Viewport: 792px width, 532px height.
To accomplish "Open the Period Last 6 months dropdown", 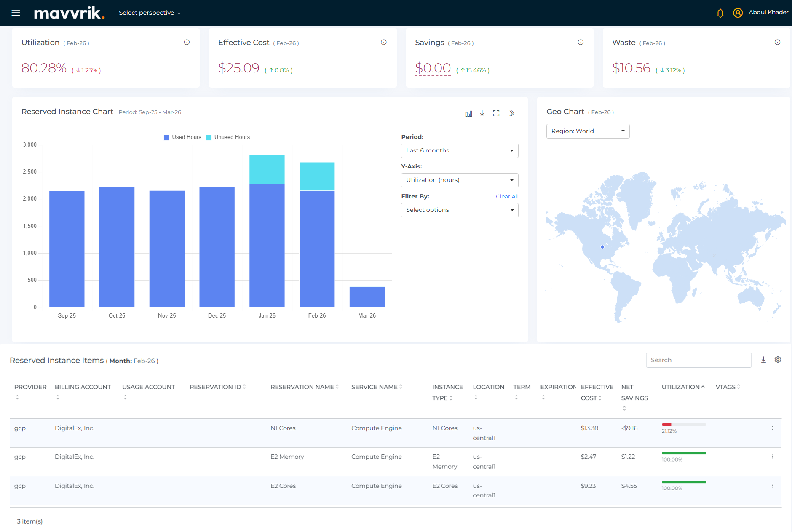I will 459,151.
